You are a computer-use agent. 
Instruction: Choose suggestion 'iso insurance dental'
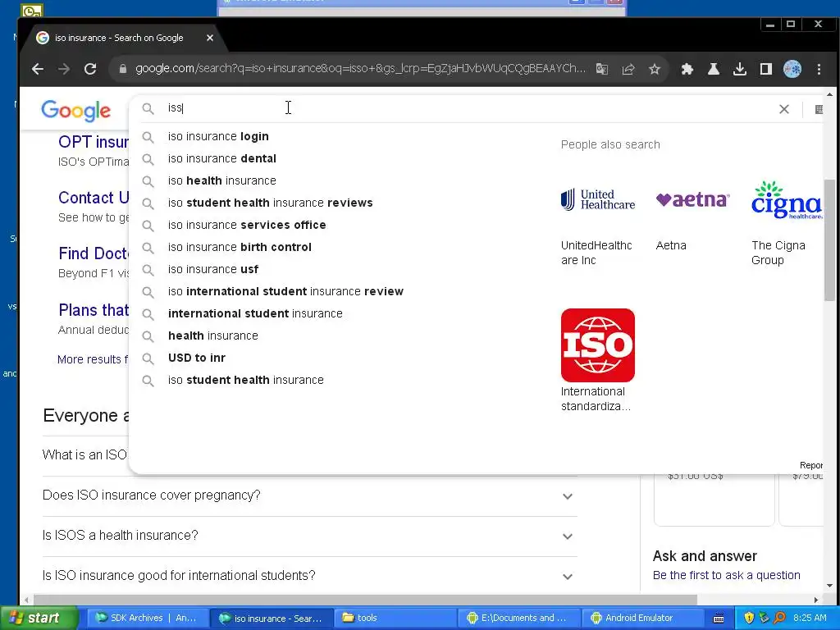[222, 158]
